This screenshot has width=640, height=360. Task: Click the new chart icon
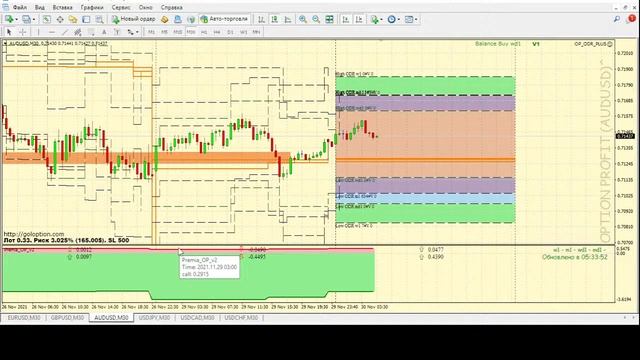[x=9, y=19]
